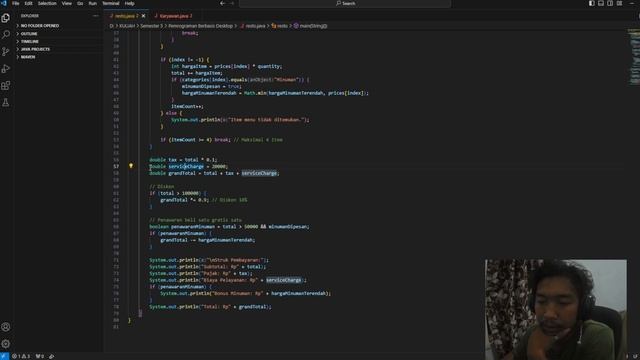Open the Run menu

click(93, 3)
